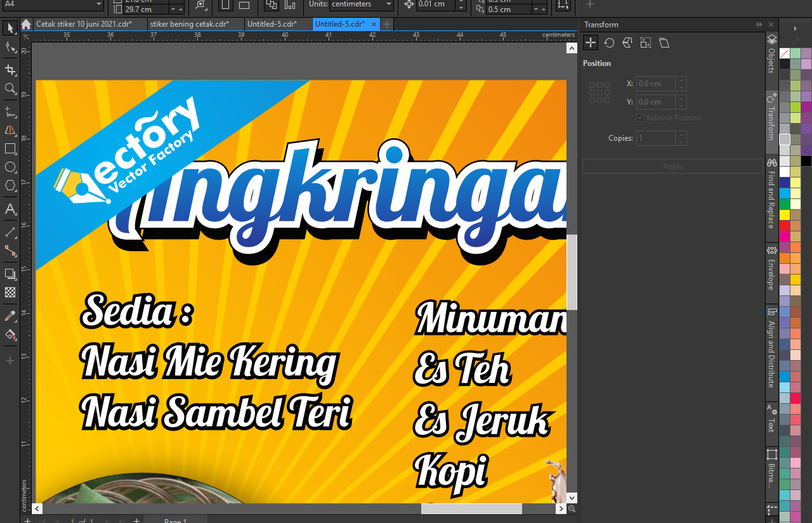
Task: Set page to portrait orientation
Action: (x=225, y=4)
